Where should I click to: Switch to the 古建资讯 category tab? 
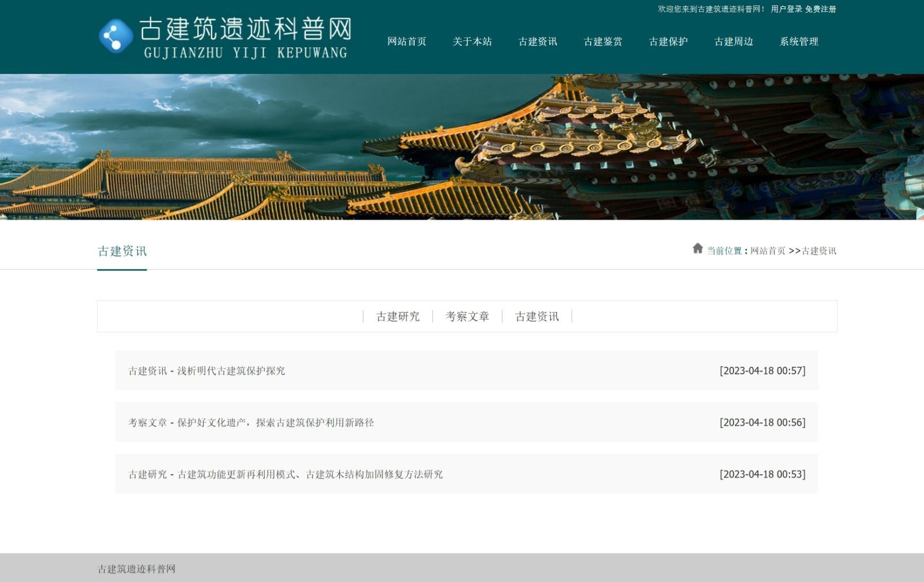(537, 317)
